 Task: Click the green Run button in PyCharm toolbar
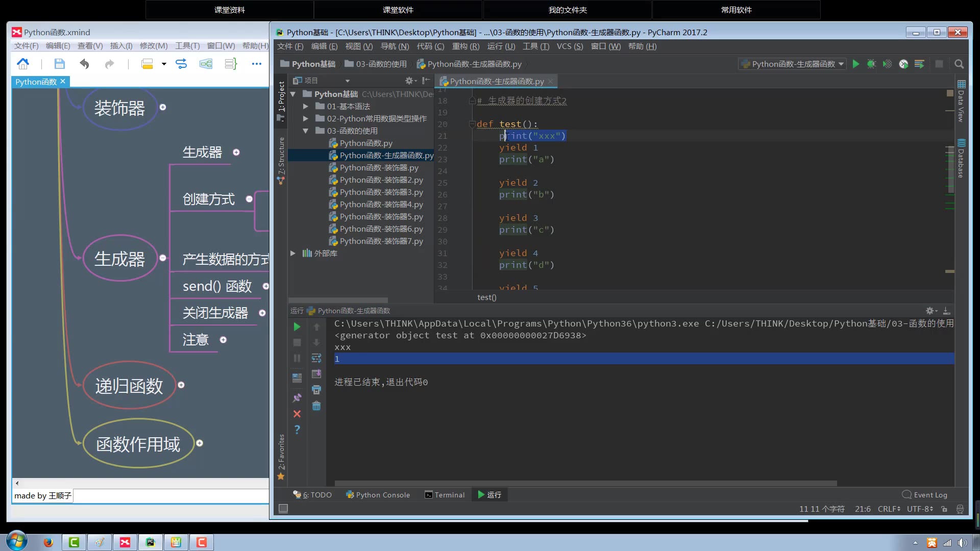point(856,64)
